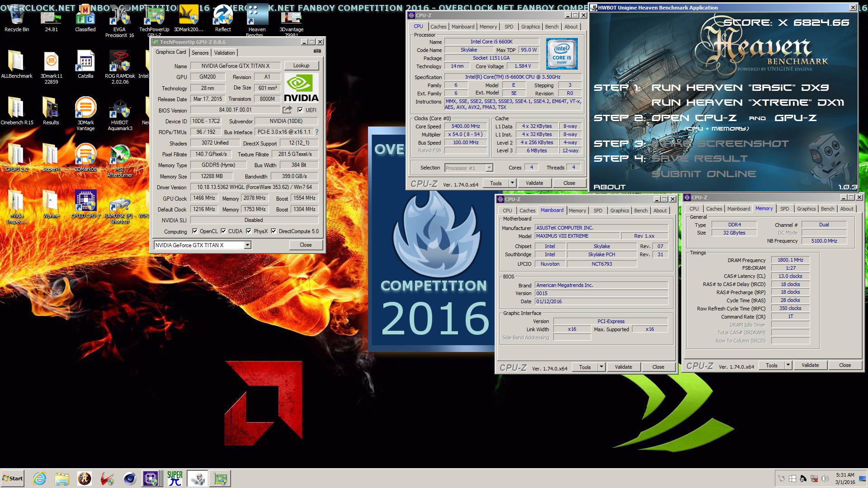Click the NVIDIA logo in GPU-Z
This screenshot has height=488, width=868.
(302, 88)
